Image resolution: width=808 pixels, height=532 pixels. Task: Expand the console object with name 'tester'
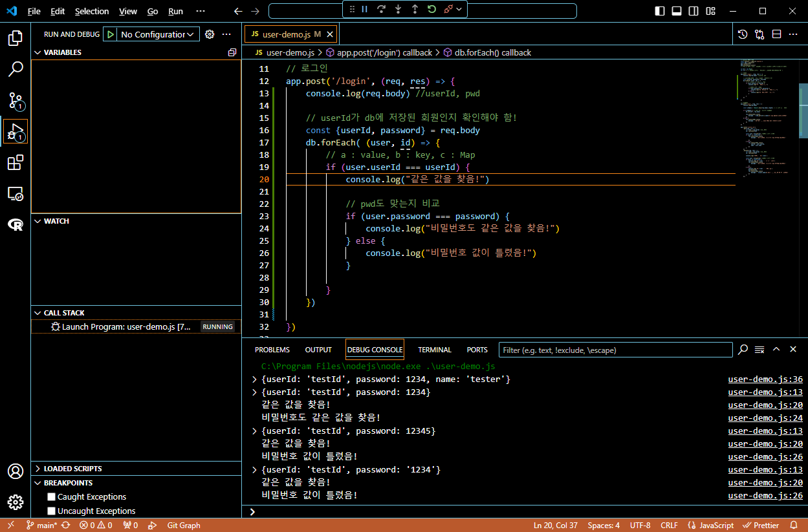254,379
